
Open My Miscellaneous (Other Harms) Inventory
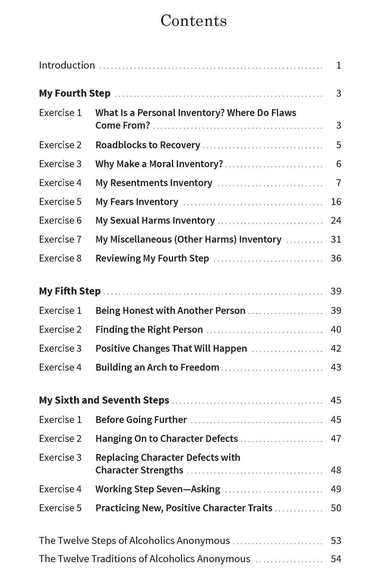coord(188,239)
